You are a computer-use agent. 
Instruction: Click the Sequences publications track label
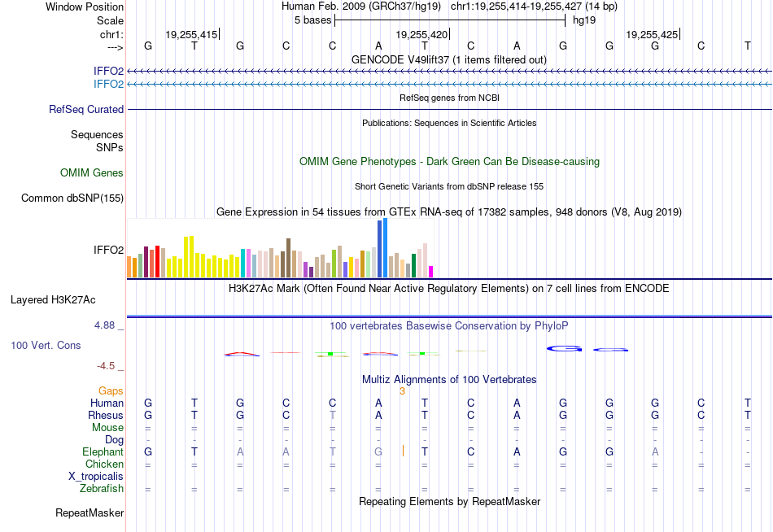[97, 134]
